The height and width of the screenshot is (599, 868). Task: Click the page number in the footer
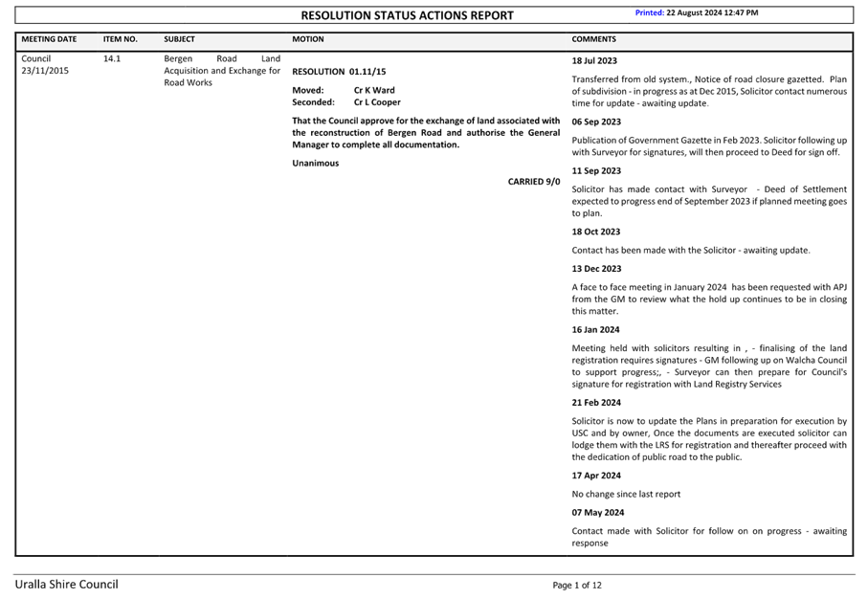pyautogui.click(x=577, y=585)
